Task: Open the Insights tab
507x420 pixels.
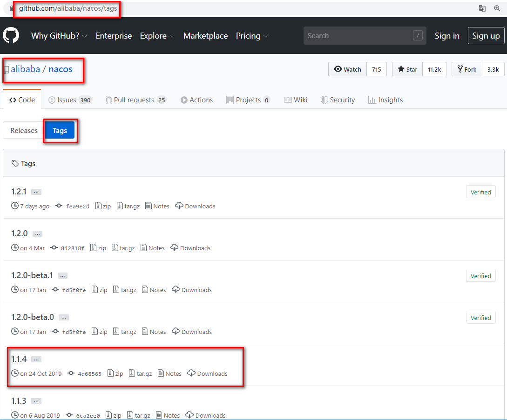Action: point(385,100)
